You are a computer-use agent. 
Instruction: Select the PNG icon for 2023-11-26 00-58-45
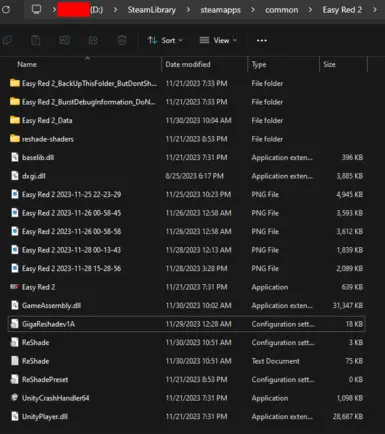15,213
